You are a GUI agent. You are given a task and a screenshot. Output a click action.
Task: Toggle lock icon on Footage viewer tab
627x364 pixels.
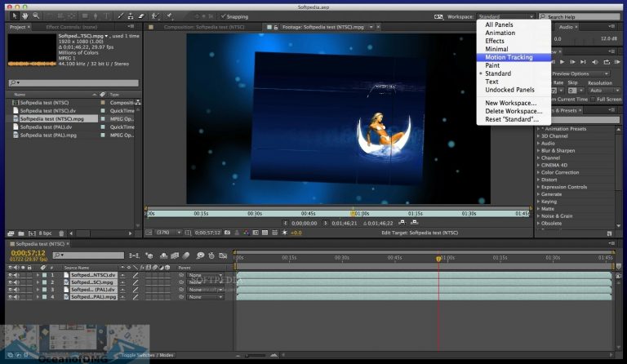(275, 27)
